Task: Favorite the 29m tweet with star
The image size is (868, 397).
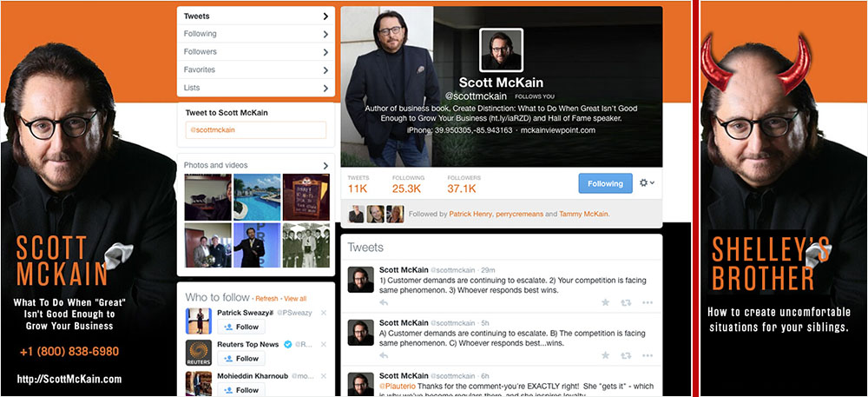Action: 606,303
